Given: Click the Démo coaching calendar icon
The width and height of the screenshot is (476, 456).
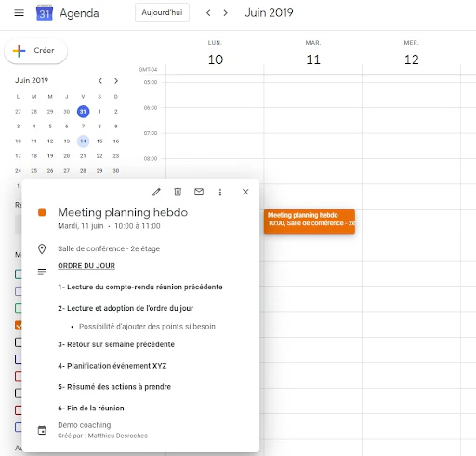Looking at the screenshot, I should 42,430.
